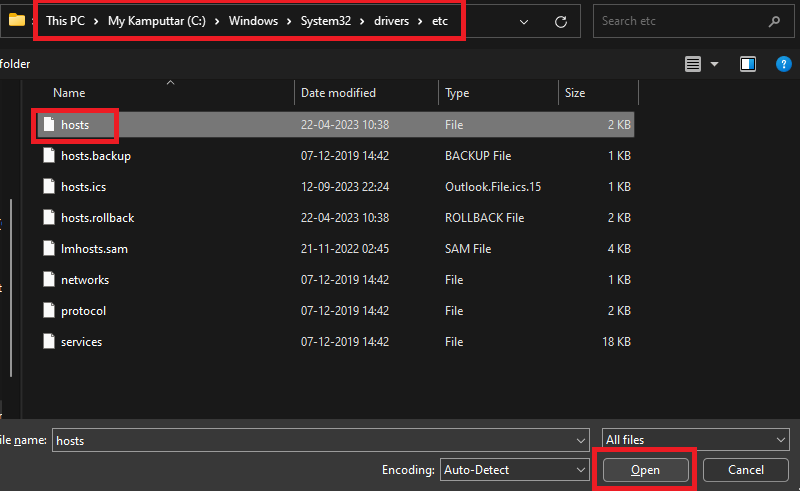Sort by the Date modified column

point(338,93)
